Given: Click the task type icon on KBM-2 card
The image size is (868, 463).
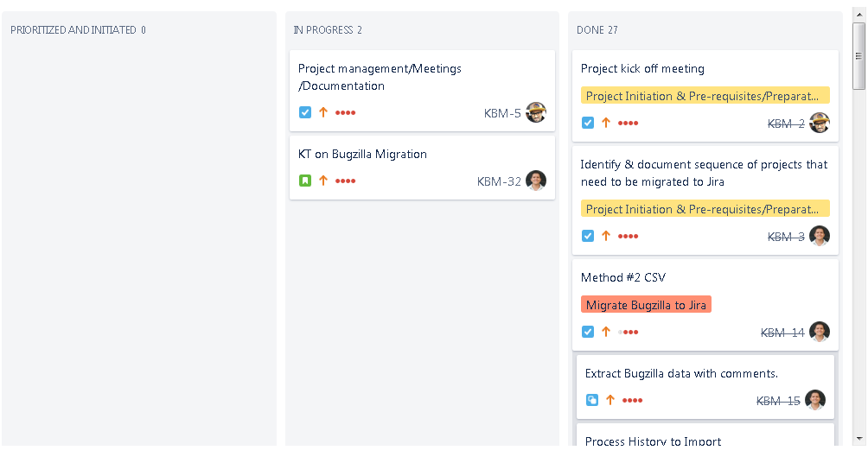Looking at the screenshot, I should tap(588, 123).
